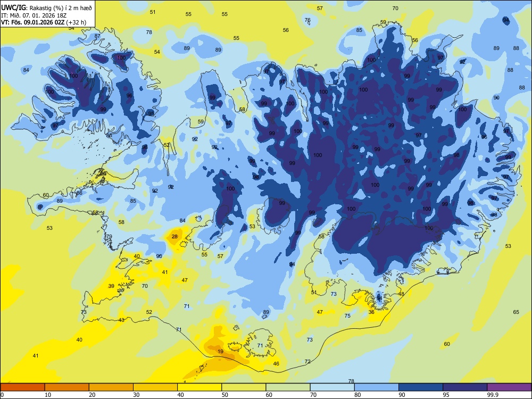The height and width of the screenshot is (399, 532).
Task: Click the humidity value 65 at the right edge
Action: [516, 312]
